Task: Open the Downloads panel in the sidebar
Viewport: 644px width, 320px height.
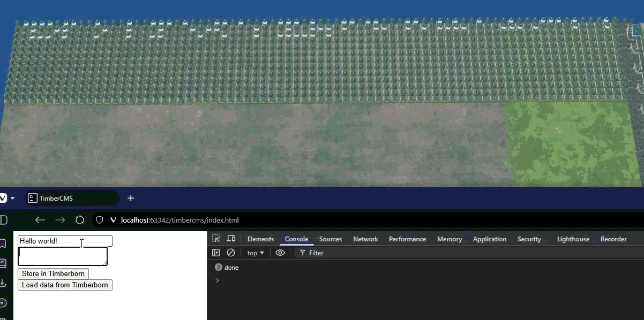Action: pos(3,283)
